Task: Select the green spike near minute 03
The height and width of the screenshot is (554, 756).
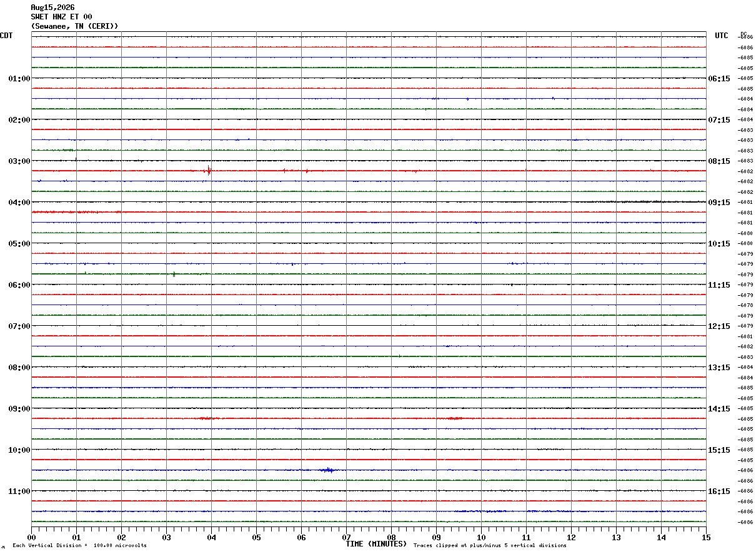Action: (174, 274)
